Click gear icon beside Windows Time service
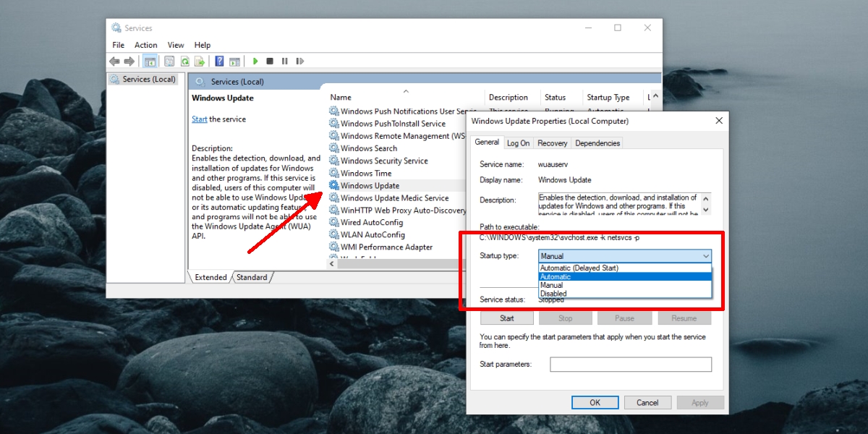868x434 pixels. pyautogui.click(x=333, y=173)
